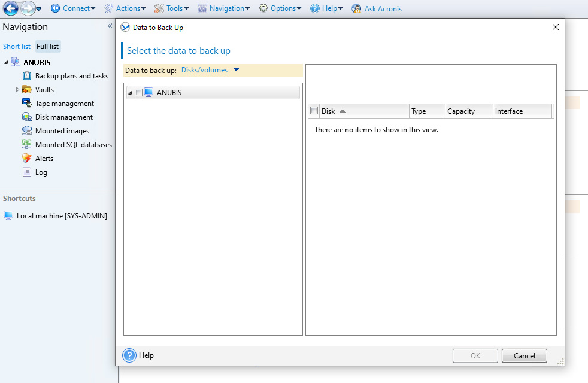Click the Navigation toolbar icon
The height and width of the screenshot is (383, 588).
[202, 8]
